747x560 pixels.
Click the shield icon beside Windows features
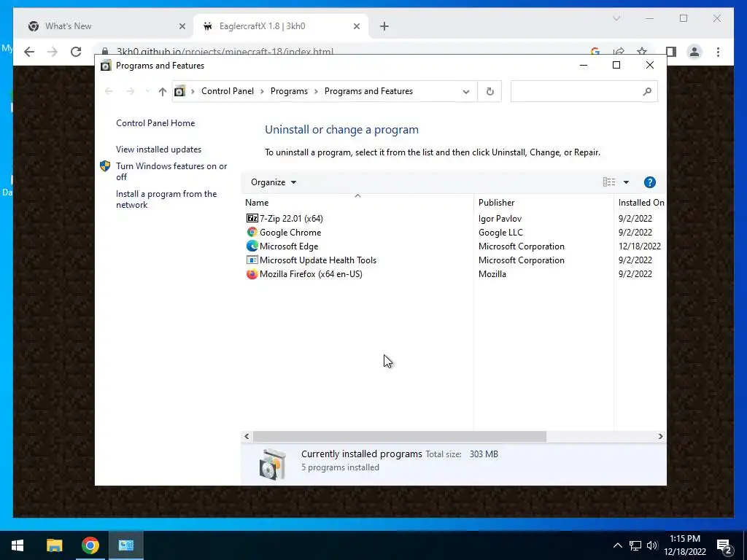tap(105, 166)
